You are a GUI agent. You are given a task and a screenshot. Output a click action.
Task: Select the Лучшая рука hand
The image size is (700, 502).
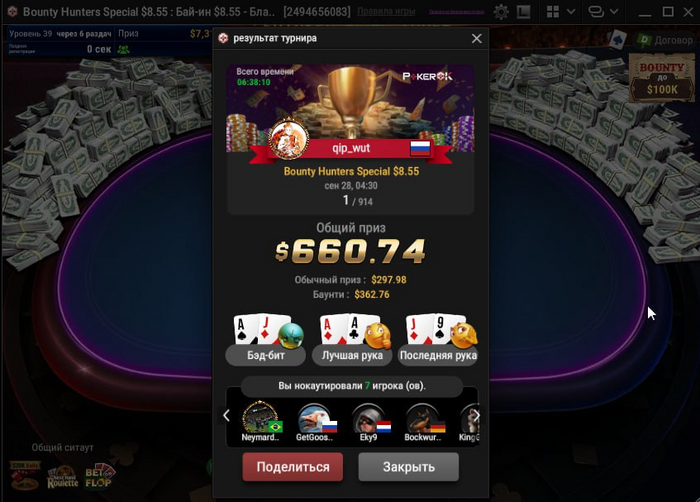[x=352, y=339]
